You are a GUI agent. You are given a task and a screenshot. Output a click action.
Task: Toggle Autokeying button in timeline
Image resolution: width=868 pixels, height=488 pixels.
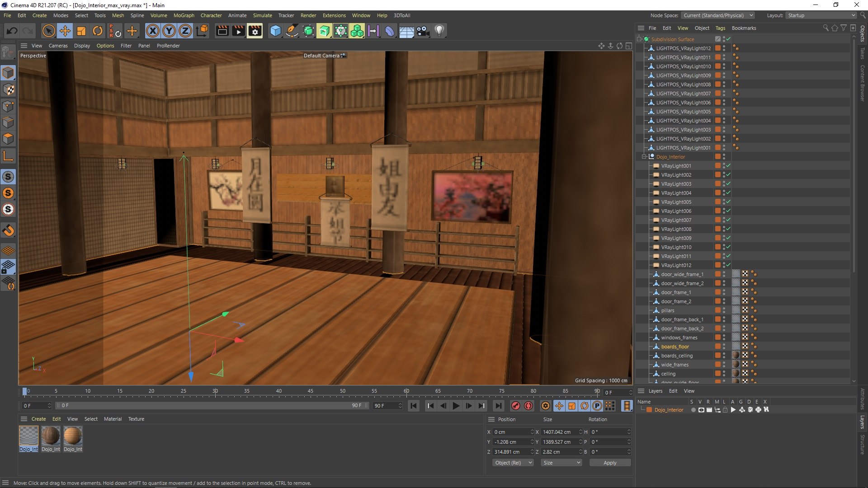click(528, 406)
